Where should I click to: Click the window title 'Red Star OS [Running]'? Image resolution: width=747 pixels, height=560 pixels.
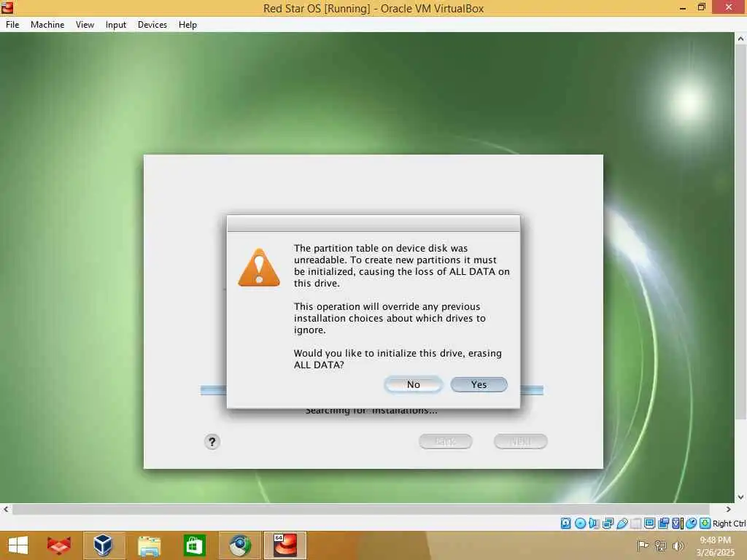[x=373, y=9]
